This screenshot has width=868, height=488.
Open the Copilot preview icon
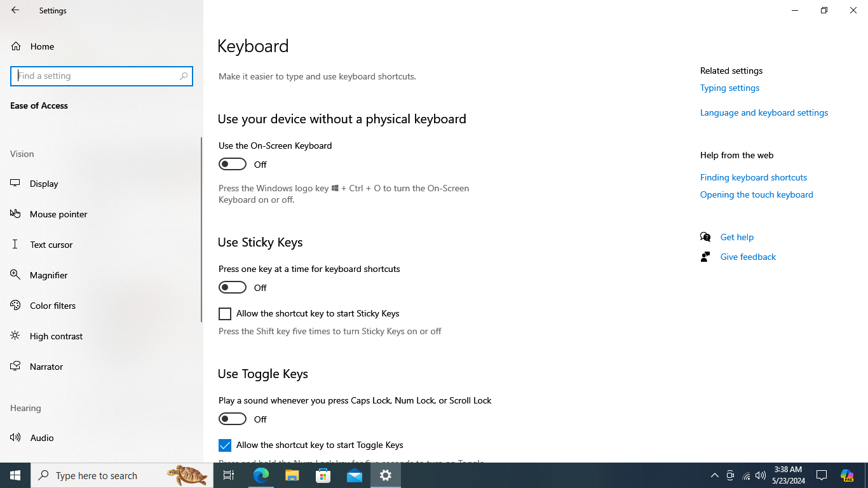click(847, 475)
